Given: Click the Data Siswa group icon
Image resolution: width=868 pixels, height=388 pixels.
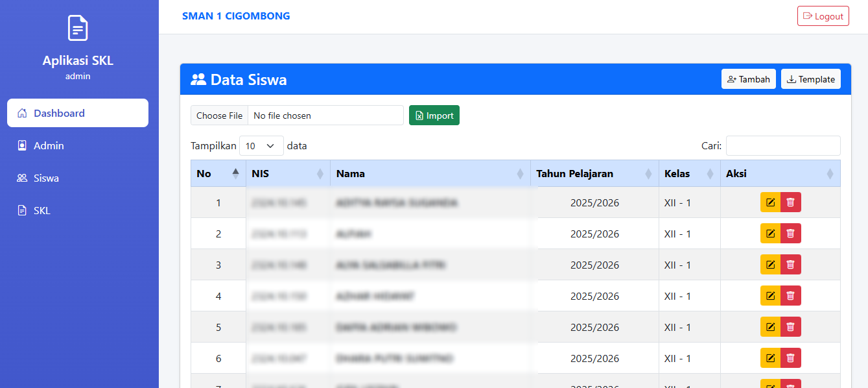Looking at the screenshot, I should point(198,80).
